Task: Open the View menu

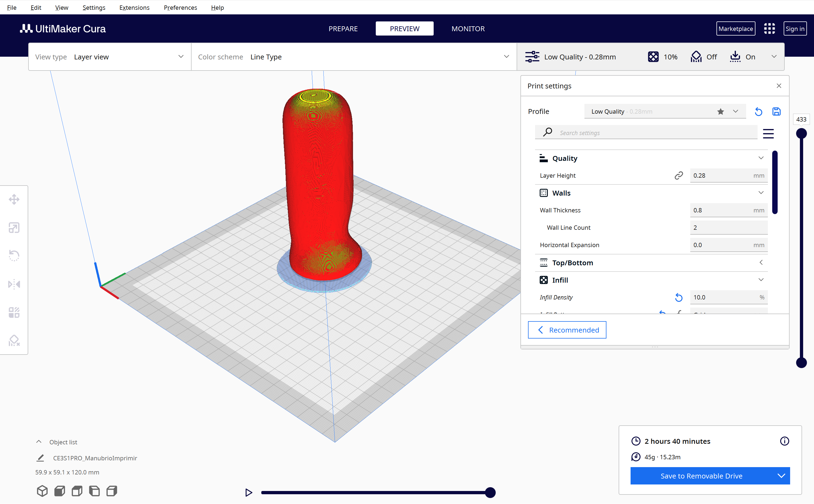Action: pos(62,7)
